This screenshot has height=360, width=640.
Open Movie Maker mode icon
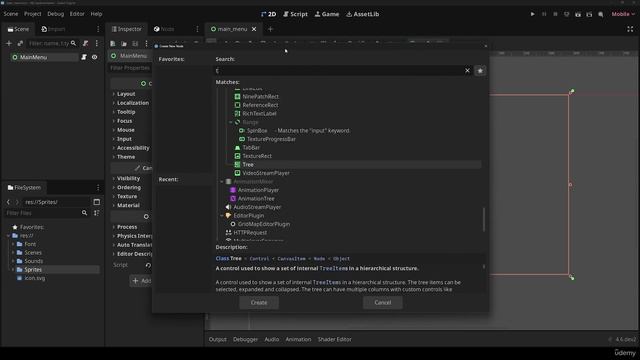click(601, 14)
